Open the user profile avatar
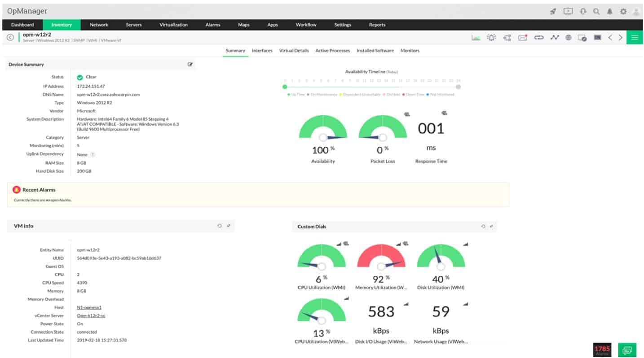Screen dimensions: 644x358 pyautogui.click(x=636, y=12)
